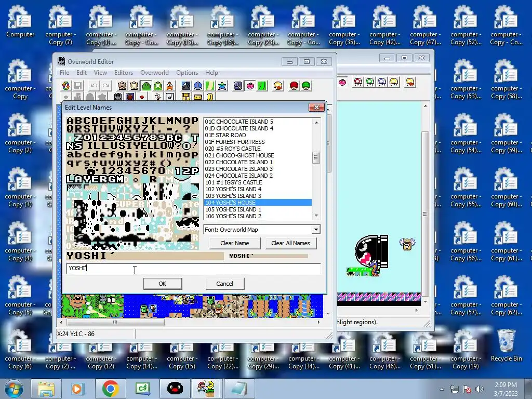Click the Windows Start button
The width and height of the screenshot is (532, 399).
pyautogui.click(x=14, y=389)
